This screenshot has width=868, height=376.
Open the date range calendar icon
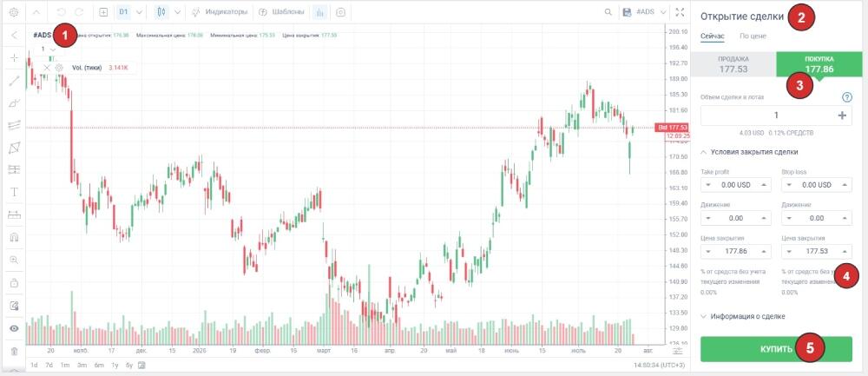point(141,365)
